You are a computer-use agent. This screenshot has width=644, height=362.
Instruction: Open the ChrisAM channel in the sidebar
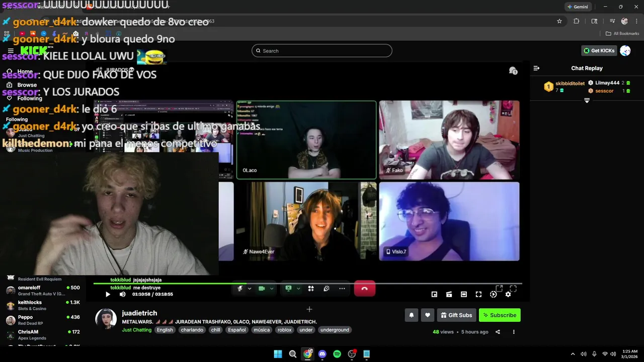pos(43,335)
